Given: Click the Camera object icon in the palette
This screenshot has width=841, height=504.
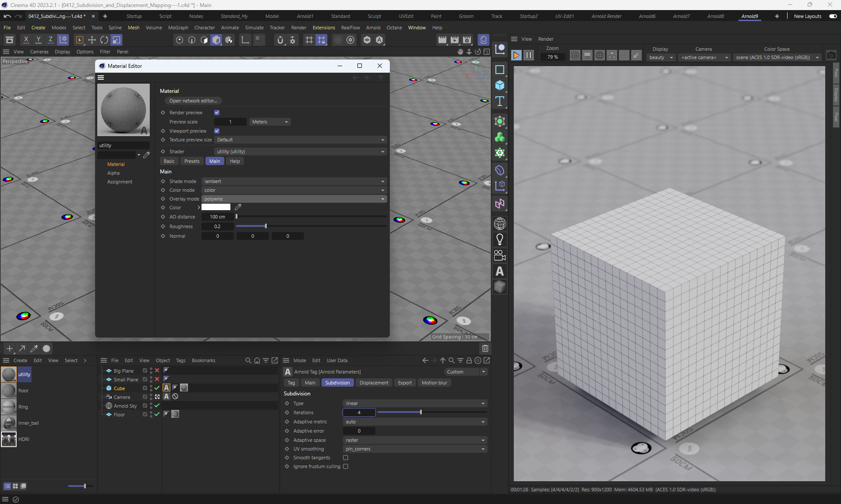Looking at the screenshot, I should (499, 255).
